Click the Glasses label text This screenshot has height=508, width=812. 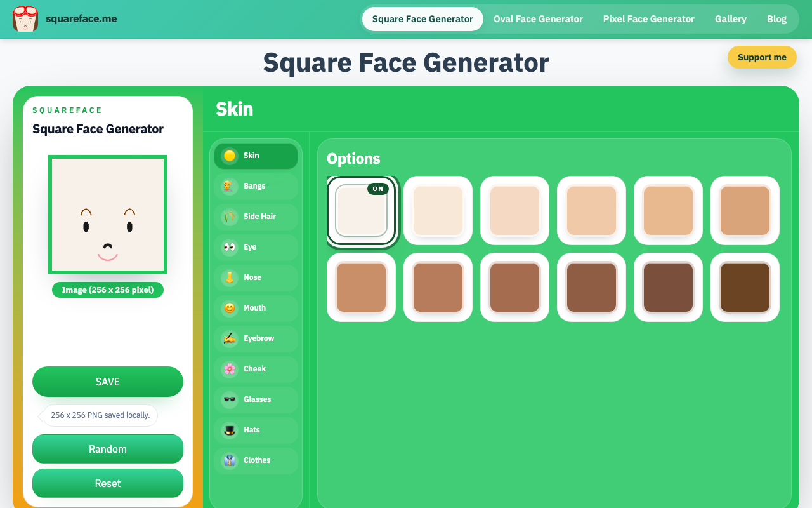pyautogui.click(x=257, y=399)
